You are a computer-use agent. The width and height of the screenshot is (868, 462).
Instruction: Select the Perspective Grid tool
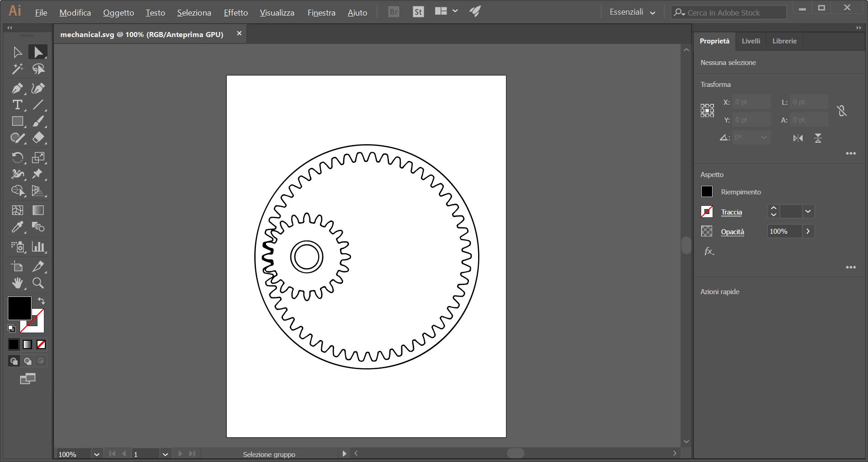(x=38, y=191)
